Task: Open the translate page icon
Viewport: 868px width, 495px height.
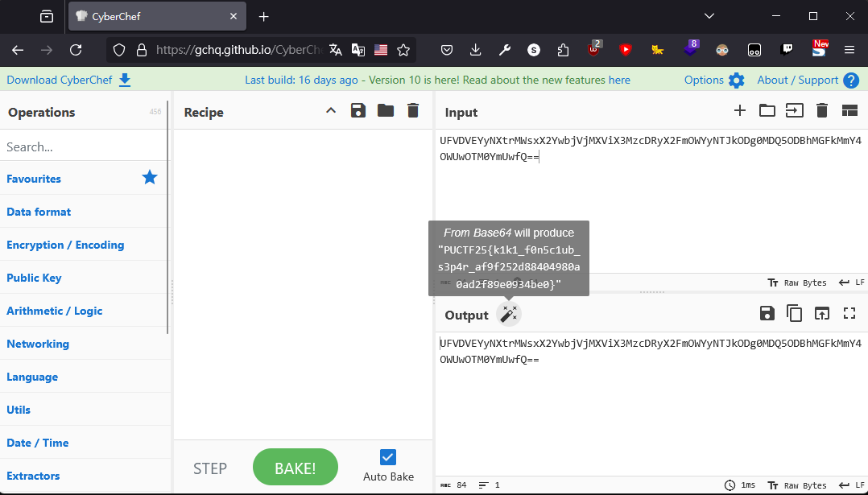Action: 336,50
